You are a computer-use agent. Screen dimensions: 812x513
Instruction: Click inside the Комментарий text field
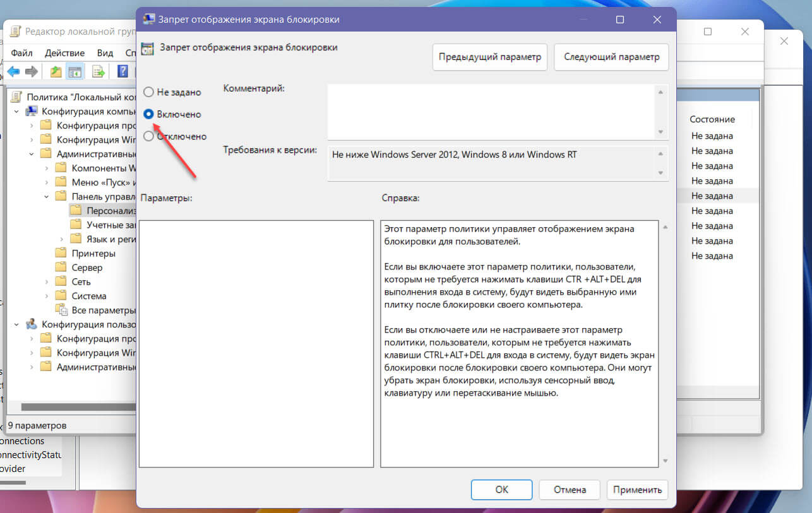tap(491, 112)
